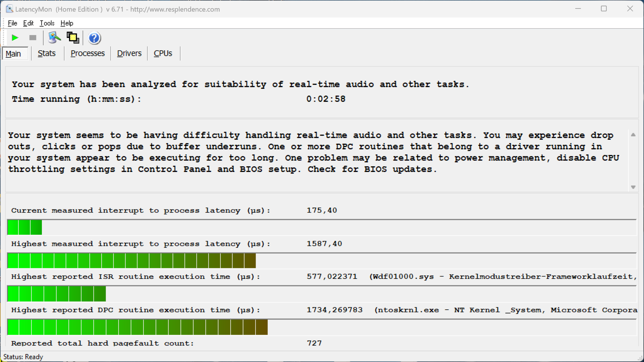This screenshot has width=644, height=362.
Task: Open help with blue question mark icon
Action: [94, 38]
